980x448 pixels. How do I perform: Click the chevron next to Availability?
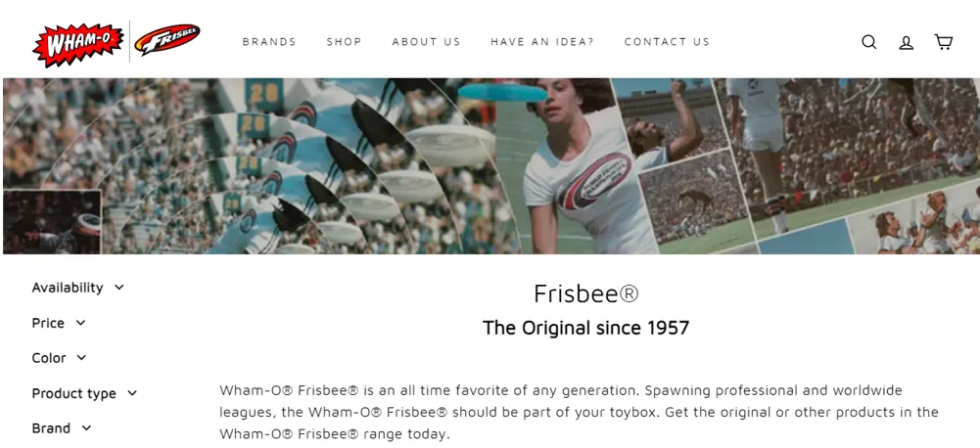[119, 288]
